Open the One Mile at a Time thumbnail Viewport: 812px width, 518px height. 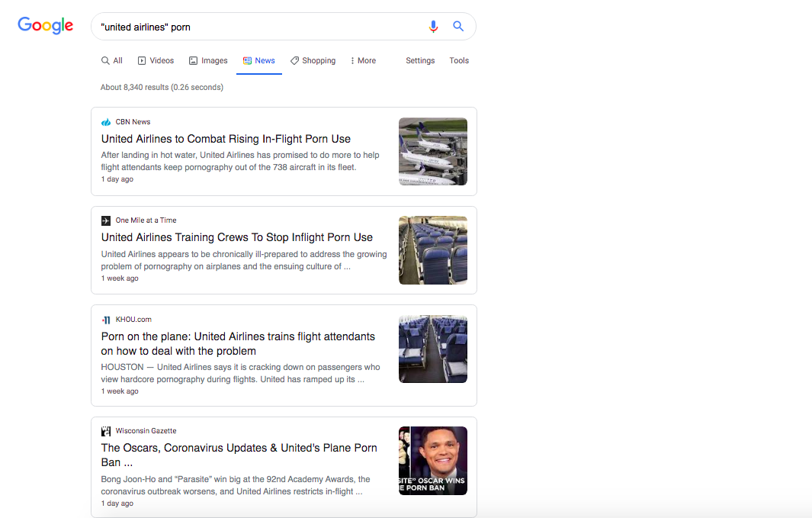[433, 250]
